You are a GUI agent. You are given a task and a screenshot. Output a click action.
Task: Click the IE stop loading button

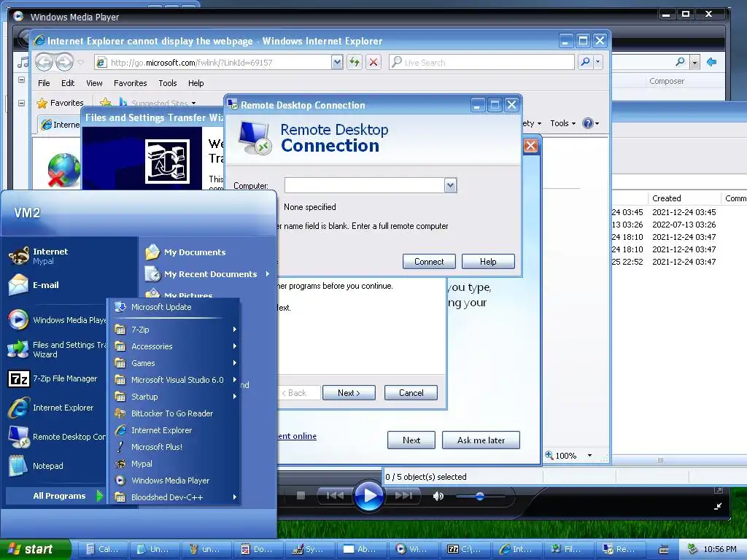coord(373,62)
